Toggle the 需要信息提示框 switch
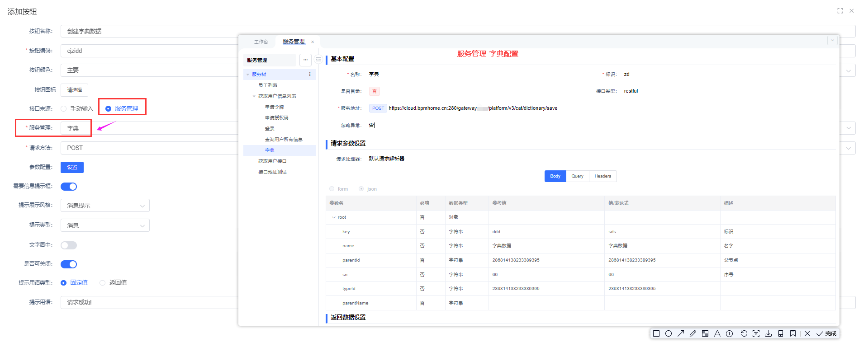Viewport: 868px width, 361px height. (x=69, y=187)
